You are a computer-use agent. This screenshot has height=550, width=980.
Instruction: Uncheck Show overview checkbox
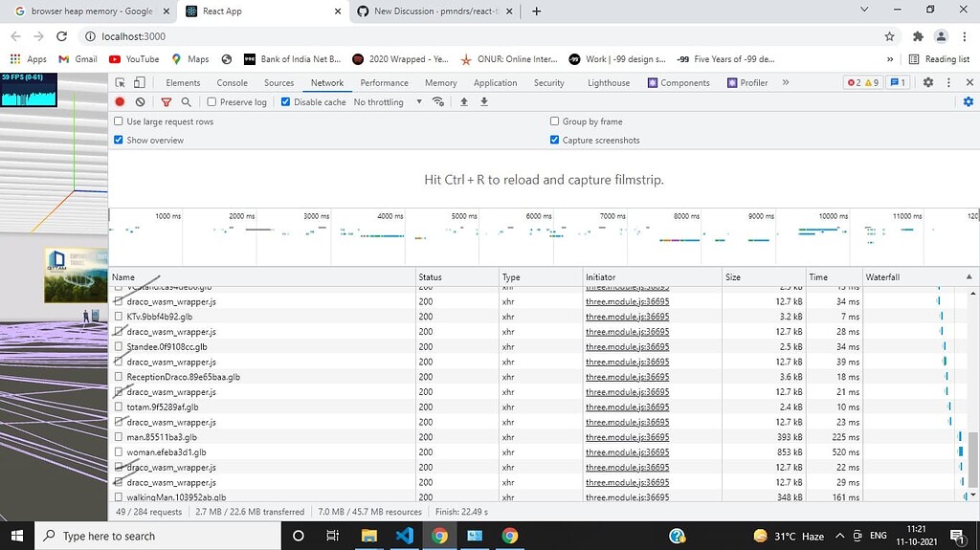[x=118, y=140]
